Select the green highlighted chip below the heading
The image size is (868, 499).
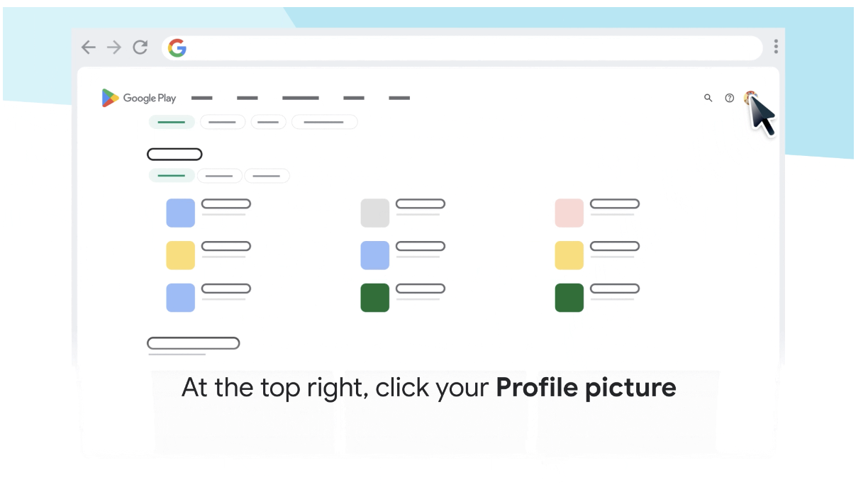(172, 176)
